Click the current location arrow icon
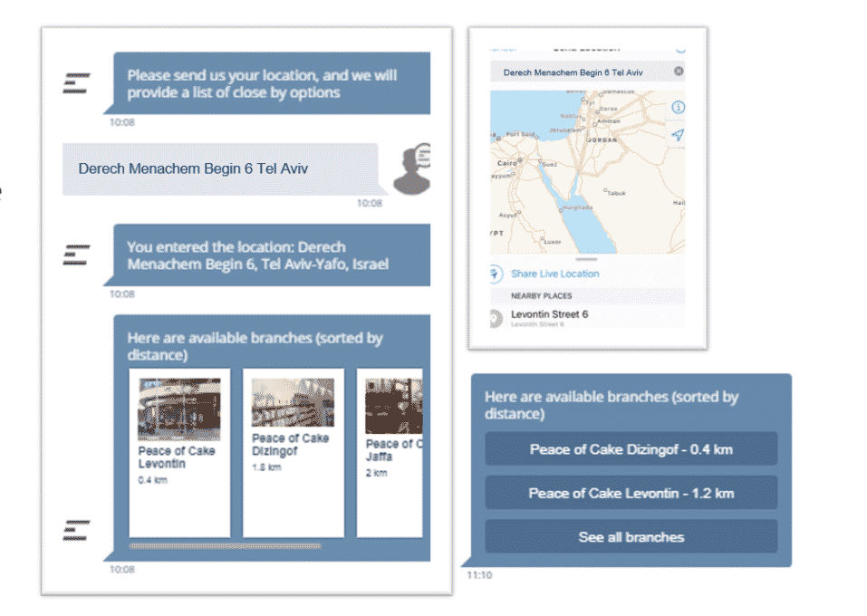The width and height of the screenshot is (867, 616). pos(678,135)
